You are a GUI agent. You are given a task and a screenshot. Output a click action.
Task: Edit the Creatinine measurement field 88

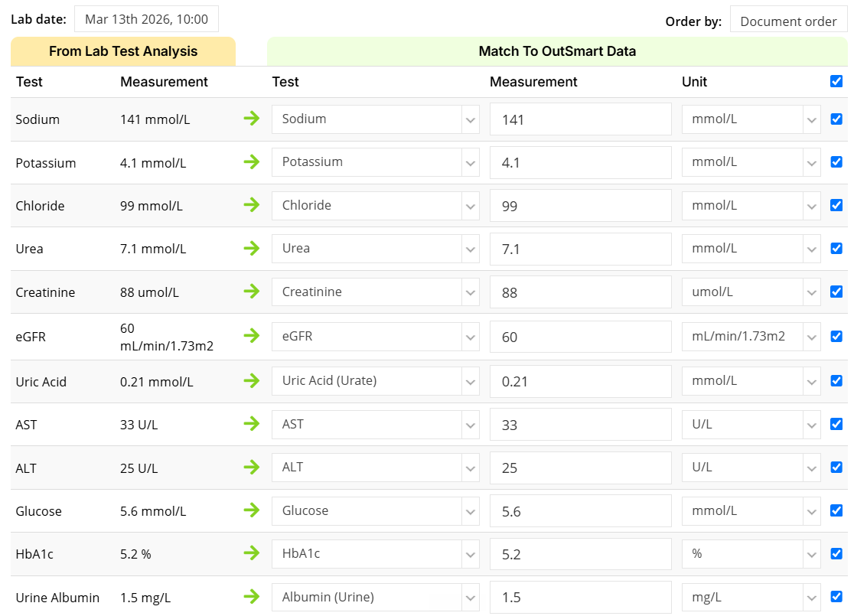(581, 292)
